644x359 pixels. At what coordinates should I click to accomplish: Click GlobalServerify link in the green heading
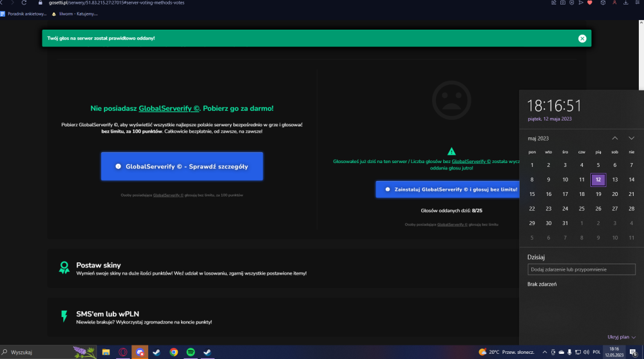tap(169, 108)
